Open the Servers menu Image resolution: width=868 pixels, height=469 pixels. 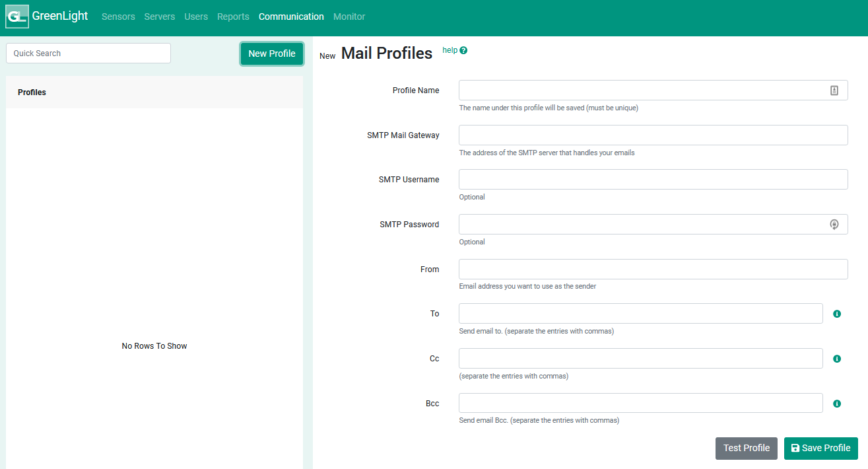(159, 17)
